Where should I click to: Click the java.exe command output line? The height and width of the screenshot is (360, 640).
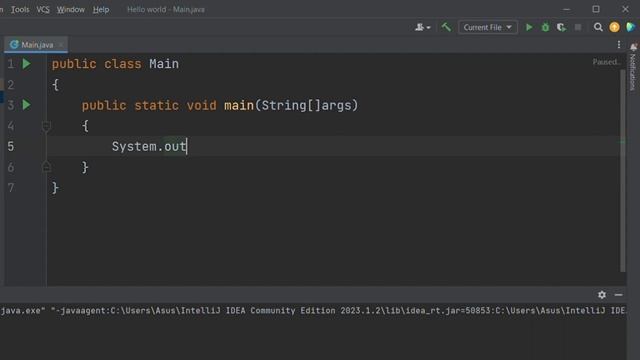point(313,311)
